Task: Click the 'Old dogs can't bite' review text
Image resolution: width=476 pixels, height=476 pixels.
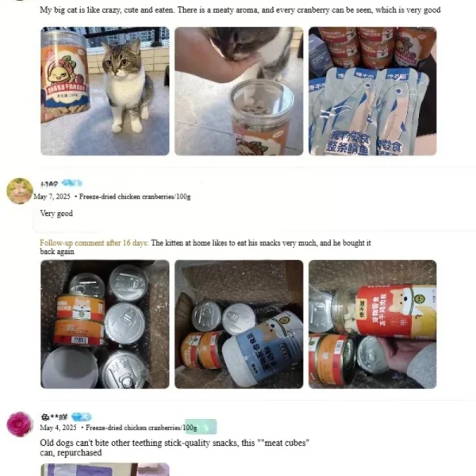Action: 175,447
